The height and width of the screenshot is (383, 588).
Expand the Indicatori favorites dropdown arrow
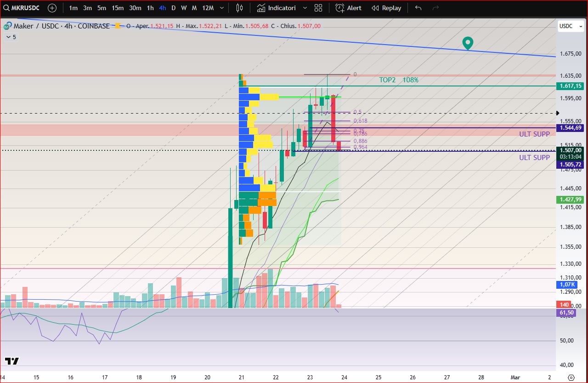305,8
